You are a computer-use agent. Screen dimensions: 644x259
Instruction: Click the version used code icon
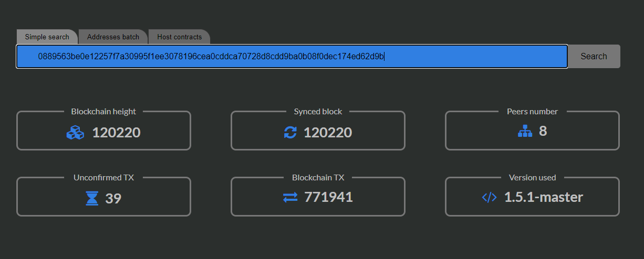489,198
